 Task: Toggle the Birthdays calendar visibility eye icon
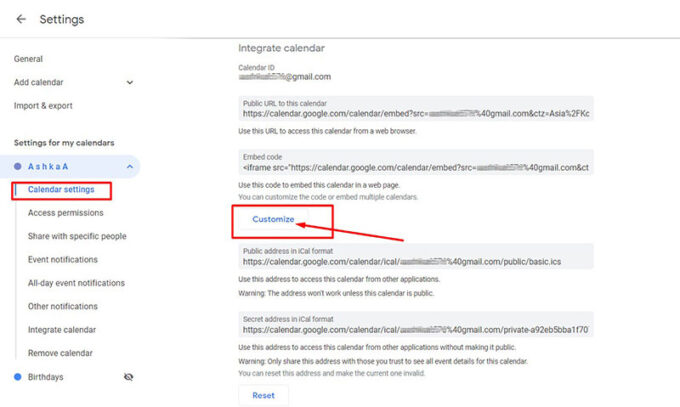click(x=127, y=377)
